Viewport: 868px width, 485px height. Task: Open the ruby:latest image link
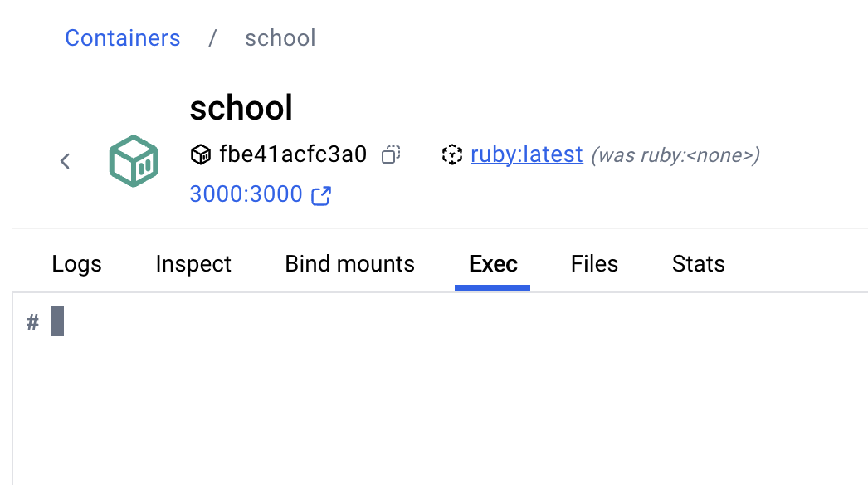pyautogui.click(x=526, y=154)
